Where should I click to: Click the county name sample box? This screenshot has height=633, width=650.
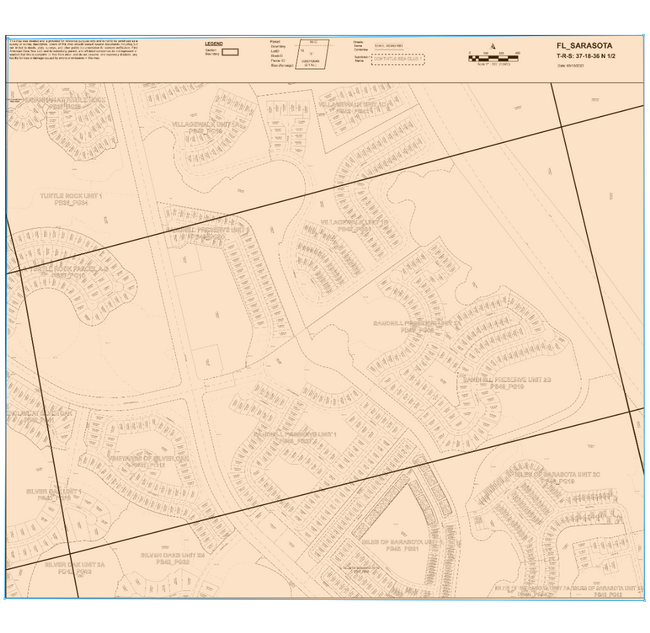pyautogui.click(x=393, y=46)
